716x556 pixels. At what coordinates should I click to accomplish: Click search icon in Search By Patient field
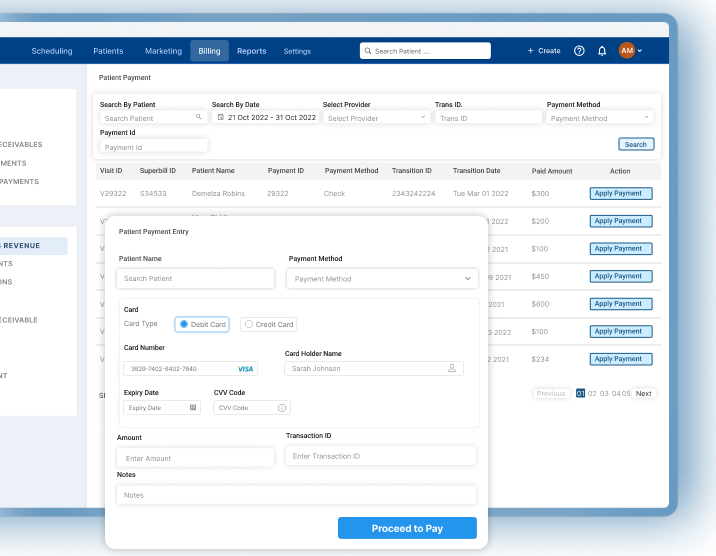[x=199, y=117]
